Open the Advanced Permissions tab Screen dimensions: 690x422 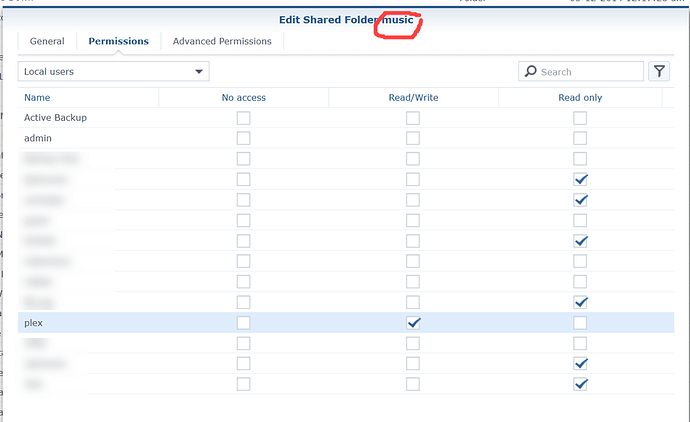221,41
